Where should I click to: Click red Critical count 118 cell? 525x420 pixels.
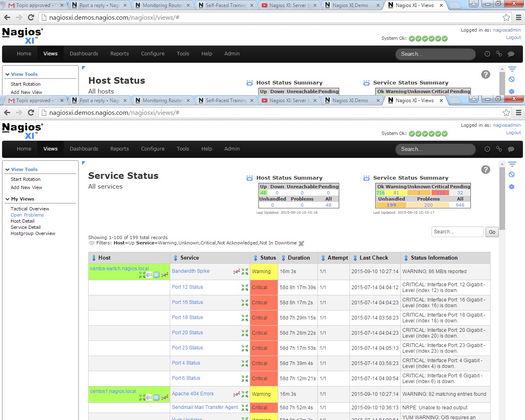tap(440, 193)
